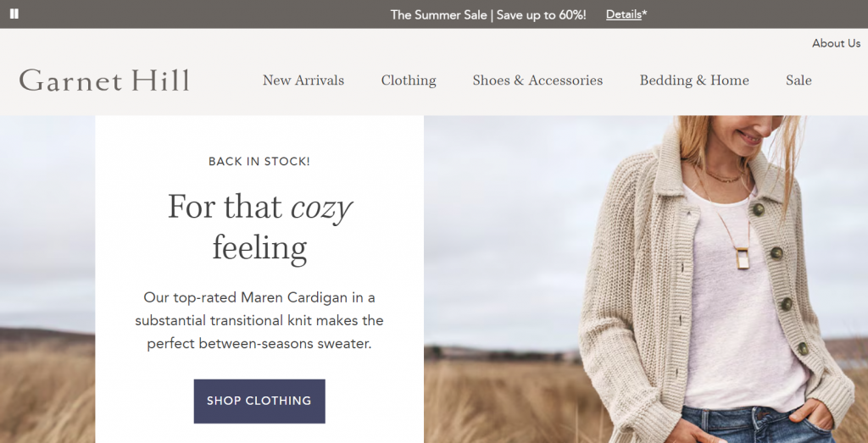Click the woman's cardigan hero photo
Image resolution: width=868 pixels, height=443 pixels.
point(644,280)
